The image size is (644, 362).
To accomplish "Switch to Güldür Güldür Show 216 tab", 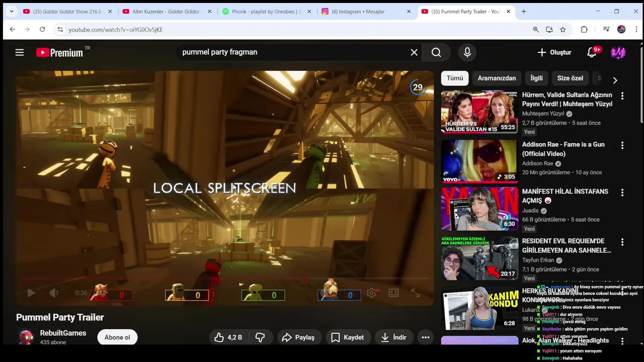I will pos(67,11).
